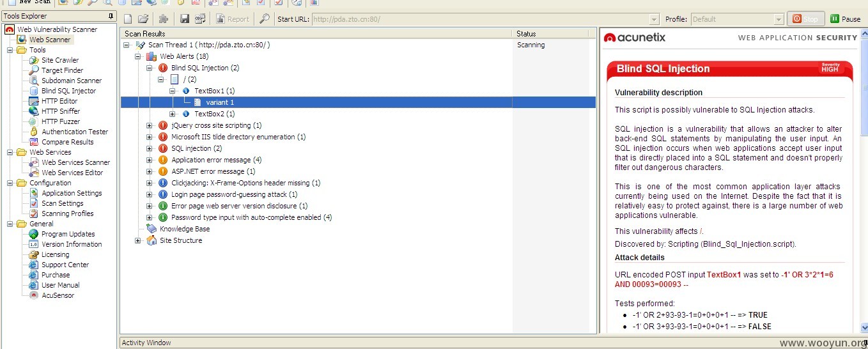Viewport: 868px width, 349px height.
Task: Click the export toolbar icon beside Save
Action: click(x=200, y=19)
